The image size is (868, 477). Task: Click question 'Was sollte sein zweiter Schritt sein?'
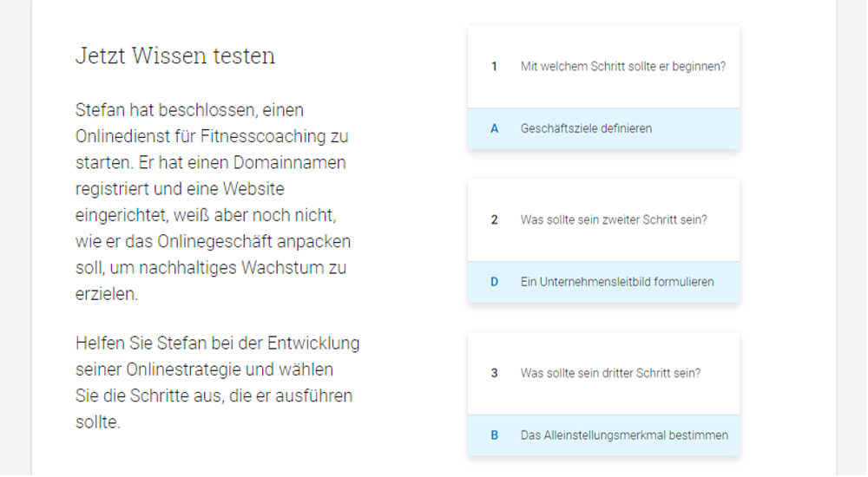[x=614, y=219]
